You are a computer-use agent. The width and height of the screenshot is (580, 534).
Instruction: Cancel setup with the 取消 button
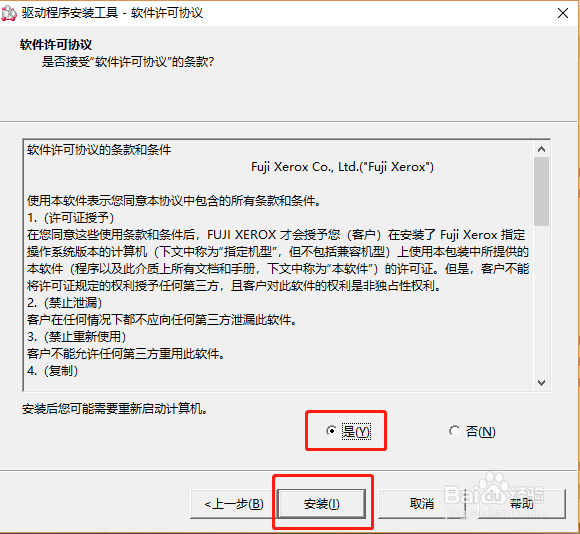click(421, 504)
